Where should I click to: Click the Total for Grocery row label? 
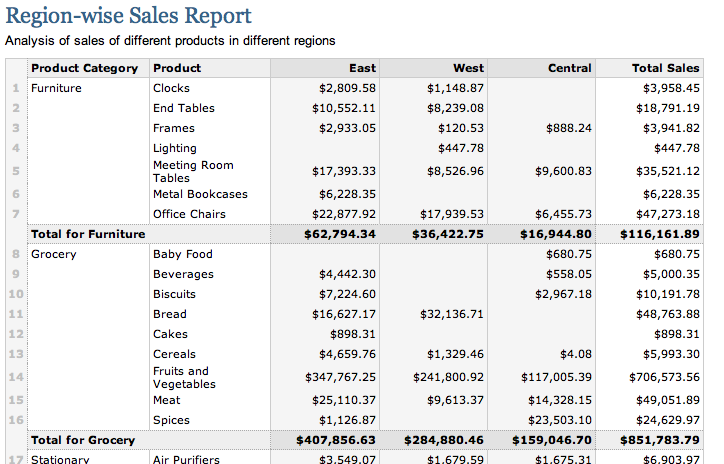pyautogui.click(x=83, y=440)
